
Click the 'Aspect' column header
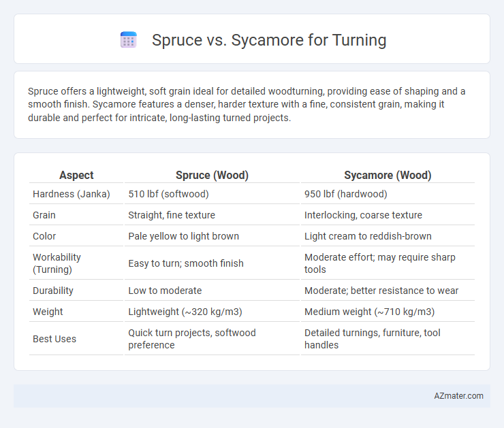pos(76,175)
